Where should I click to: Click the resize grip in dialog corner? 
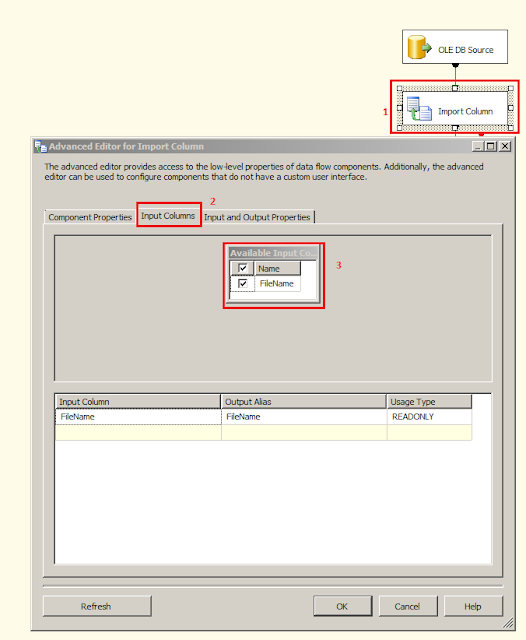(x=508, y=623)
